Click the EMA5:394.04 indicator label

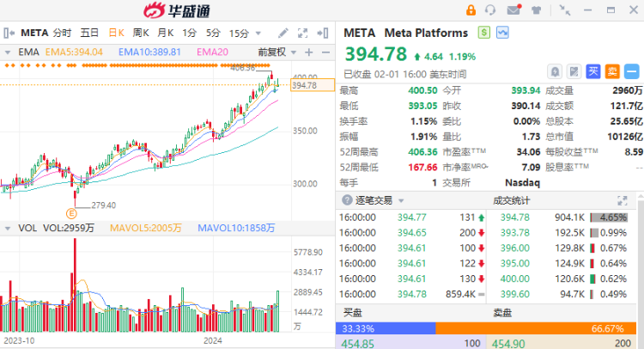coord(74,52)
